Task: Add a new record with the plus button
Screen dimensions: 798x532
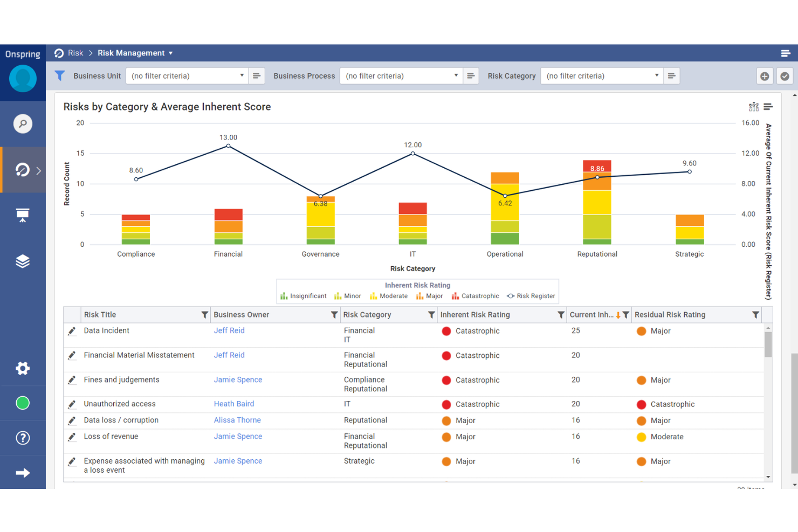Action: click(765, 76)
